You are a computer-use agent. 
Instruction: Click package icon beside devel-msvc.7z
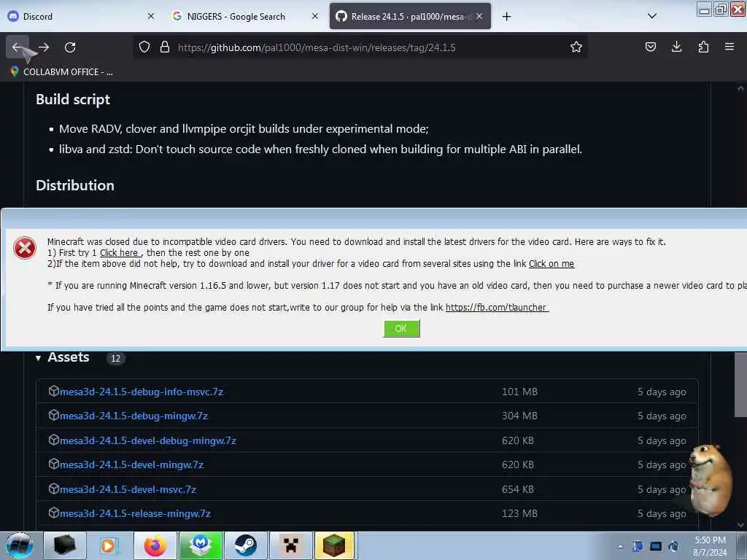pyautogui.click(x=53, y=489)
